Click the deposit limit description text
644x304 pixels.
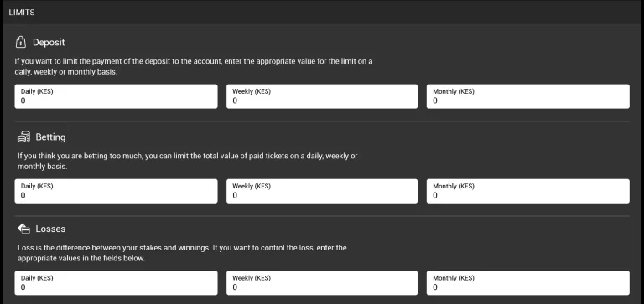click(x=194, y=66)
